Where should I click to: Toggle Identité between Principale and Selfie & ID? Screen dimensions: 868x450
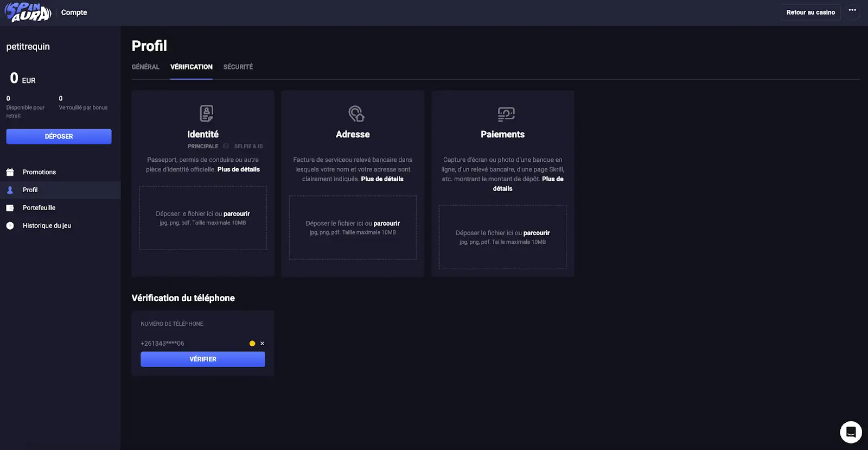pyautogui.click(x=226, y=146)
